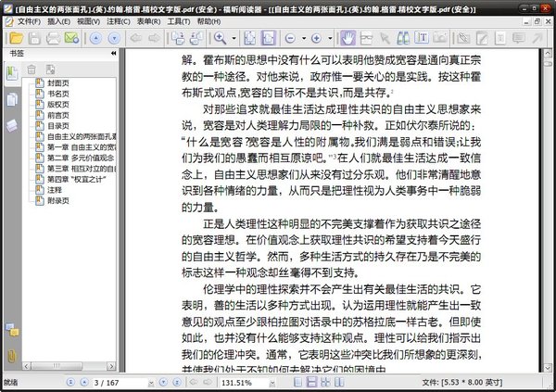Click the magnifier zoom tool icon
556x392 pixels.
[220, 38]
